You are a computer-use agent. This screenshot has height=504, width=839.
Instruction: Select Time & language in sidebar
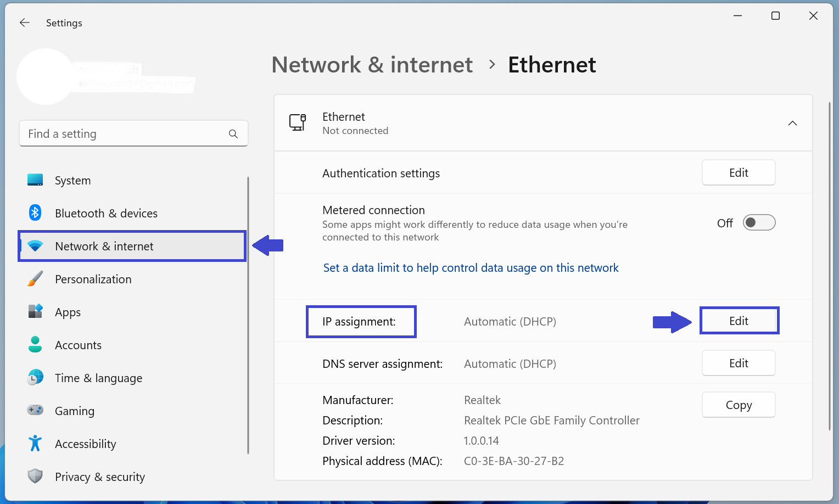tap(98, 378)
